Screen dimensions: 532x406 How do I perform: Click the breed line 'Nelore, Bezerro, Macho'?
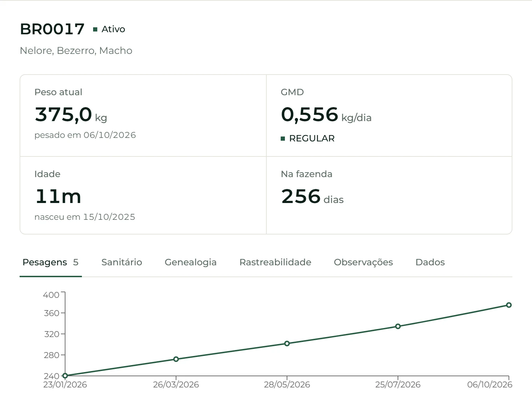76,51
